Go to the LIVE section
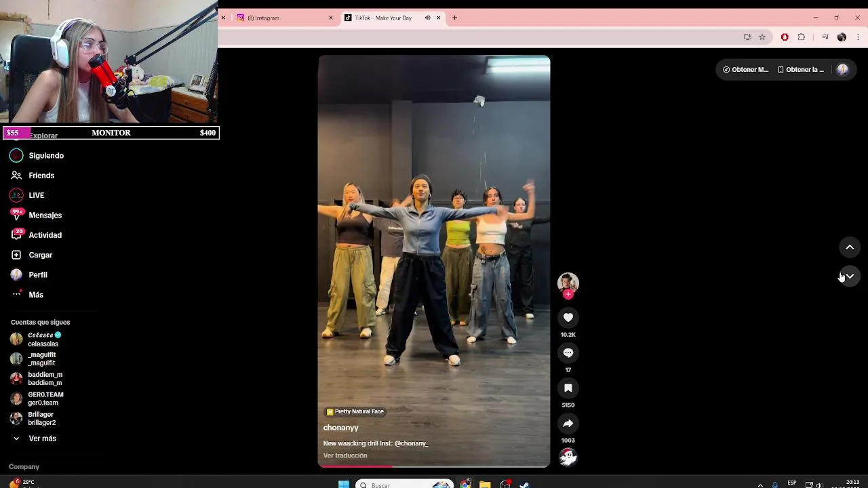The image size is (868, 488). [27, 195]
